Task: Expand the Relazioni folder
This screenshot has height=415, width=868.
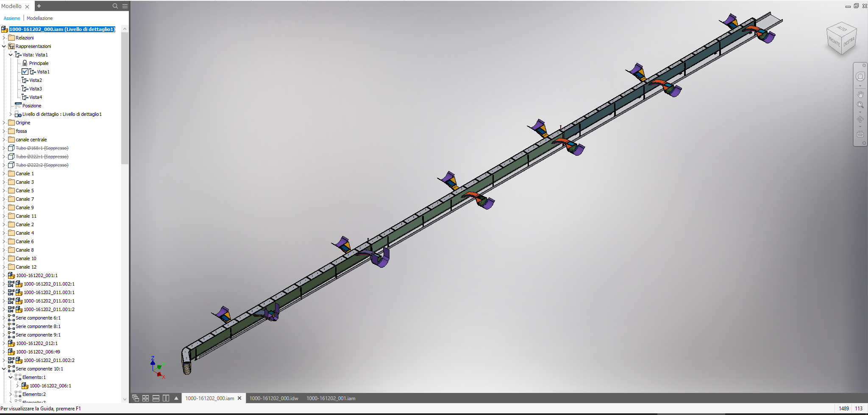Action: coord(4,38)
